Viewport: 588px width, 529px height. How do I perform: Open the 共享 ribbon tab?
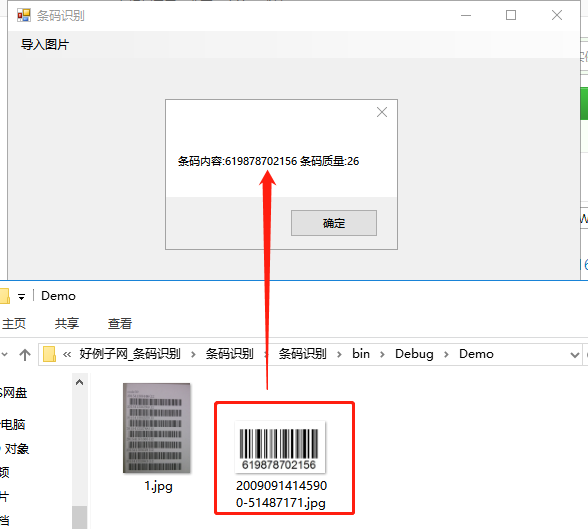(67, 324)
